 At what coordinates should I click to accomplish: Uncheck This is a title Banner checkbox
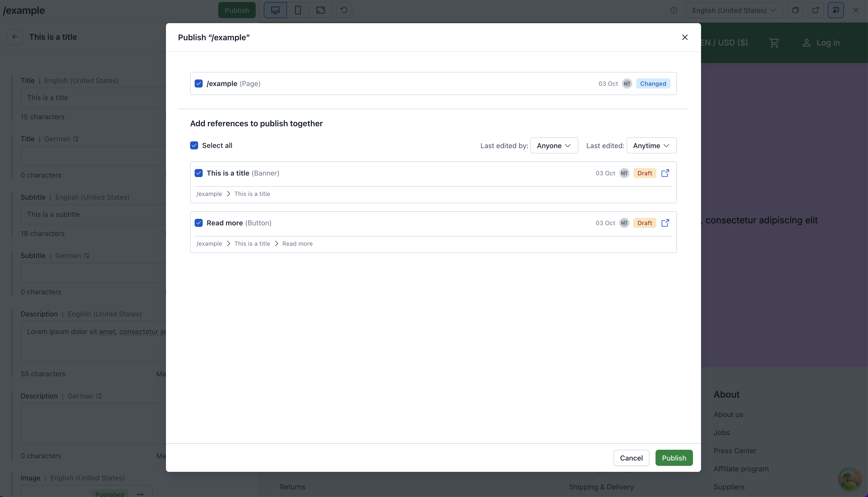click(199, 173)
